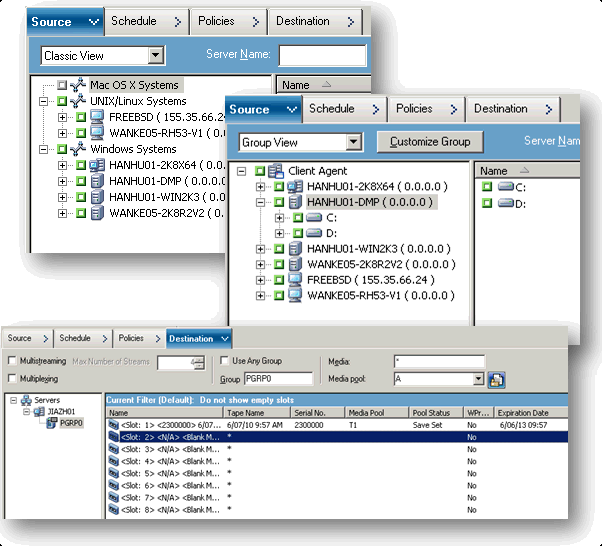This screenshot has height=546, width=602.
Task: Click the Customize Group button
Action: pyautogui.click(x=430, y=142)
